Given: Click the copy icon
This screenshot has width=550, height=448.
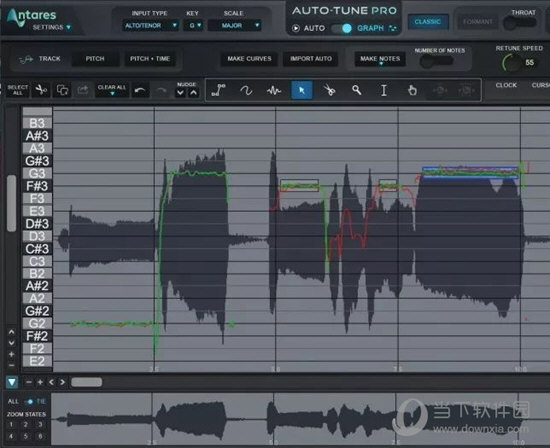Looking at the screenshot, I should click(62, 90).
